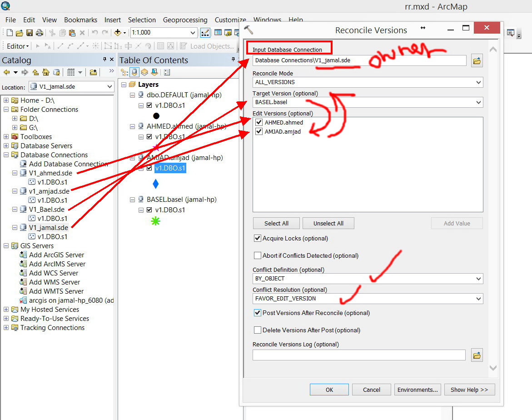Click the Add Data button
The image size is (532, 420).
coord(117,33)
